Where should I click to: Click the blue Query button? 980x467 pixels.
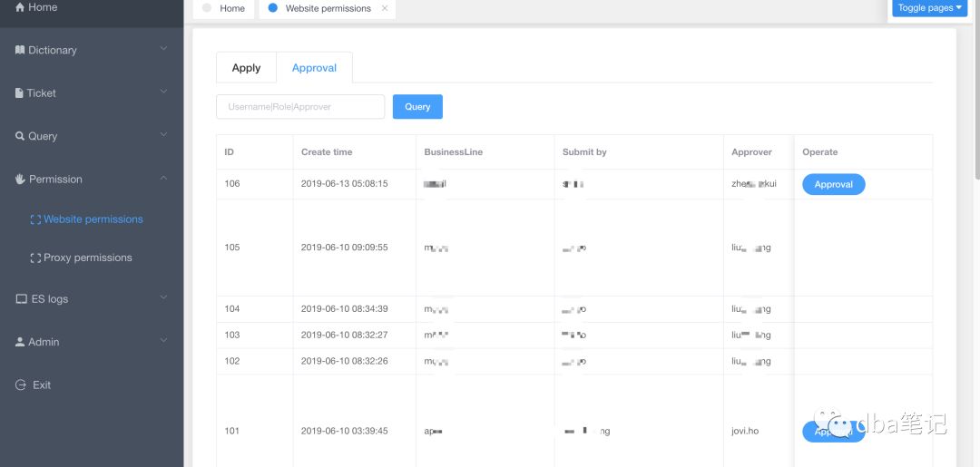417,107
